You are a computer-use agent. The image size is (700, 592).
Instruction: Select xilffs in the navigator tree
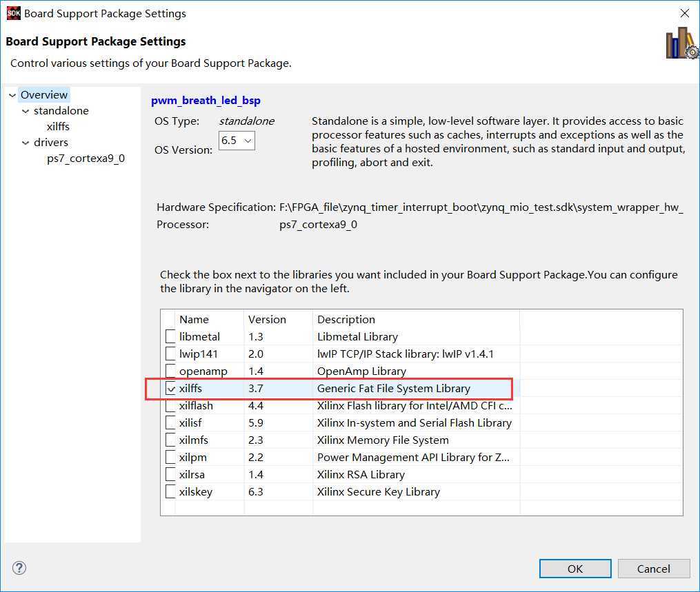58,127
